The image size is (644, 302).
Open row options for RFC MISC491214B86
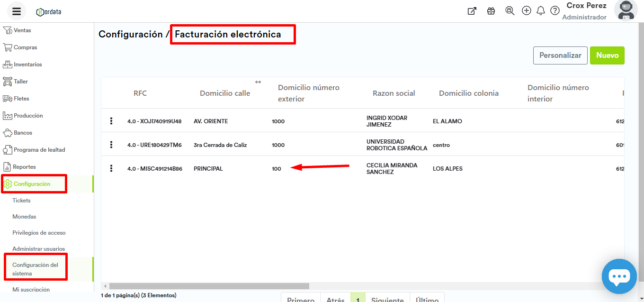pos(111,168)
